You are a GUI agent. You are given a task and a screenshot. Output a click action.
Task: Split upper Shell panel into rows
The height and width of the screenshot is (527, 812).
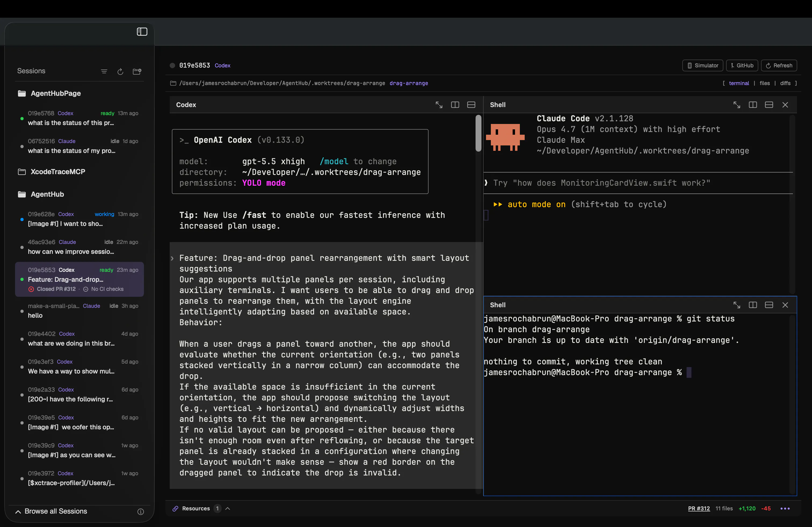click(x=769, y=105)
